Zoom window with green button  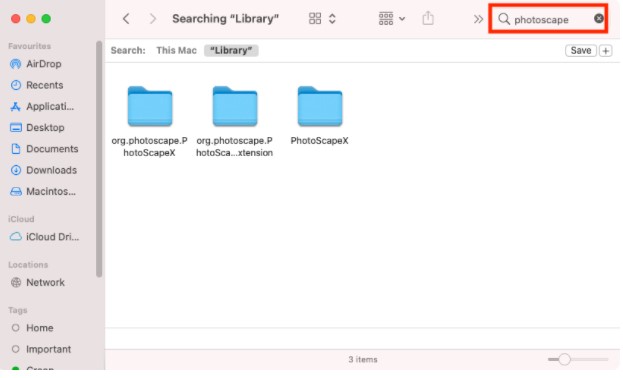(46, 19)
